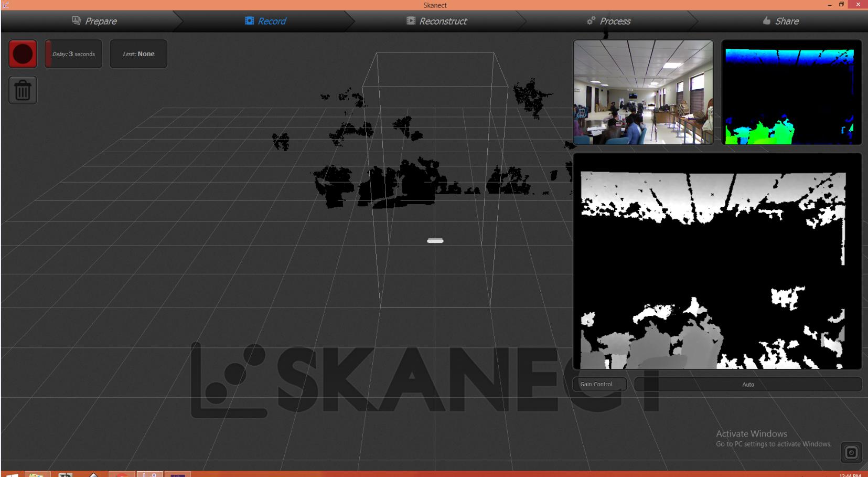Switch to the Share tab
Image resolution: width=868 pixels, height=477 pixels.
point(781,21)
